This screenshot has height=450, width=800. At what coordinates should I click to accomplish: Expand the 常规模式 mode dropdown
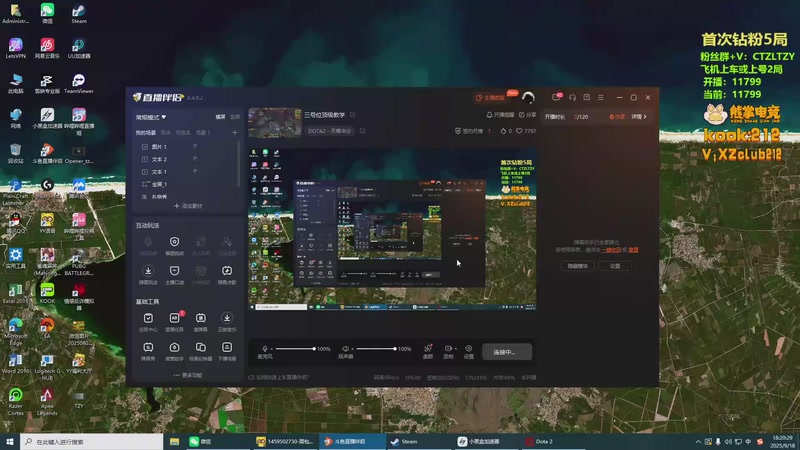pyautogui.click(x=151, y=117)
